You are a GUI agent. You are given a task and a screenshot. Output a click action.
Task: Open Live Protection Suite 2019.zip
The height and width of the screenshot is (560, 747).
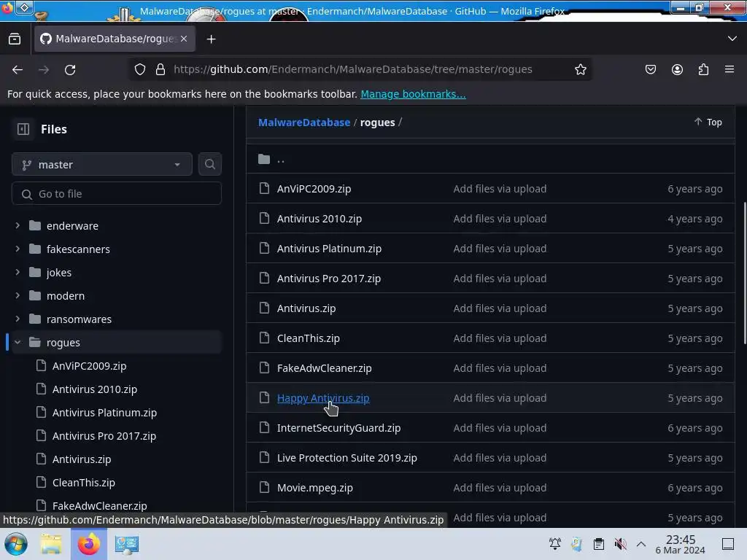click(347, 458)
